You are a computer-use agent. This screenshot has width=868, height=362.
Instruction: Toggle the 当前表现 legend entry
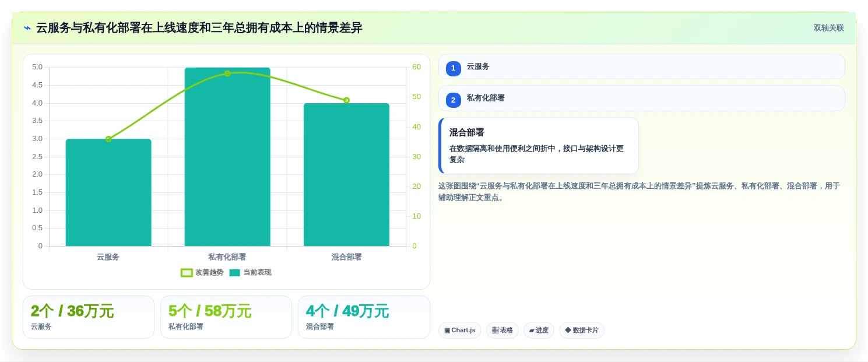point(250,272)
